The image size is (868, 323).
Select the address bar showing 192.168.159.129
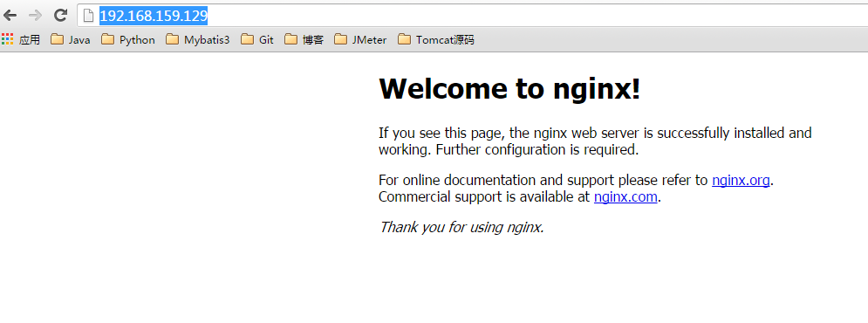click(473, 16)
